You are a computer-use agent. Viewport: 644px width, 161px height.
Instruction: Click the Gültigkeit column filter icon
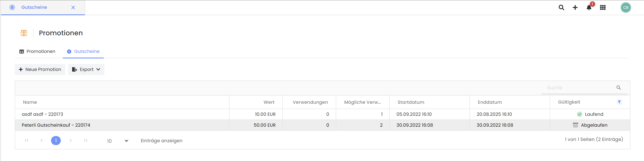(x=619, y=102)
